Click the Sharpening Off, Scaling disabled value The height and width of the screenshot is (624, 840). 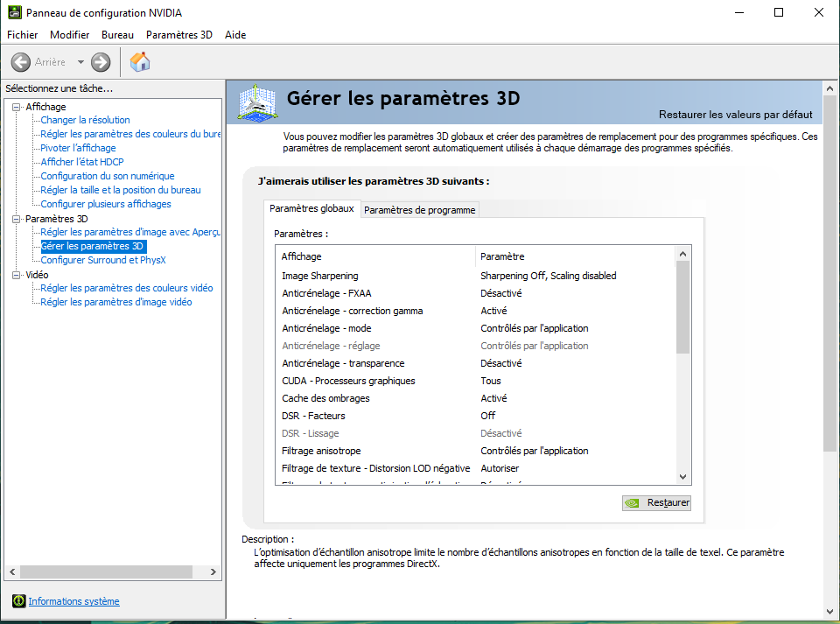(x=548, y=276)
